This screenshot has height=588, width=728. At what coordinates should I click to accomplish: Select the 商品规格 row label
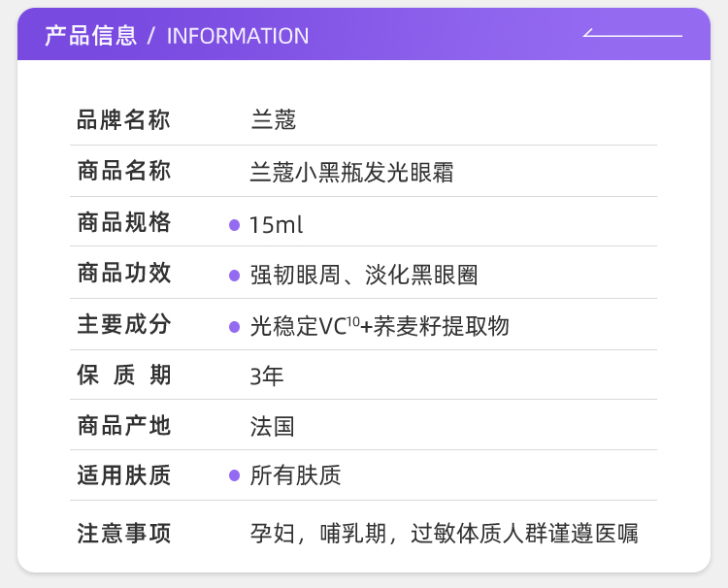coord(123,223)
